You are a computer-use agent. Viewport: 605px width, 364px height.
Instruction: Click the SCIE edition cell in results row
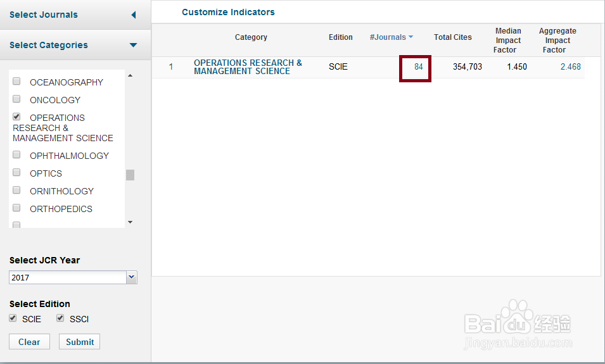(x=338, y=66)
